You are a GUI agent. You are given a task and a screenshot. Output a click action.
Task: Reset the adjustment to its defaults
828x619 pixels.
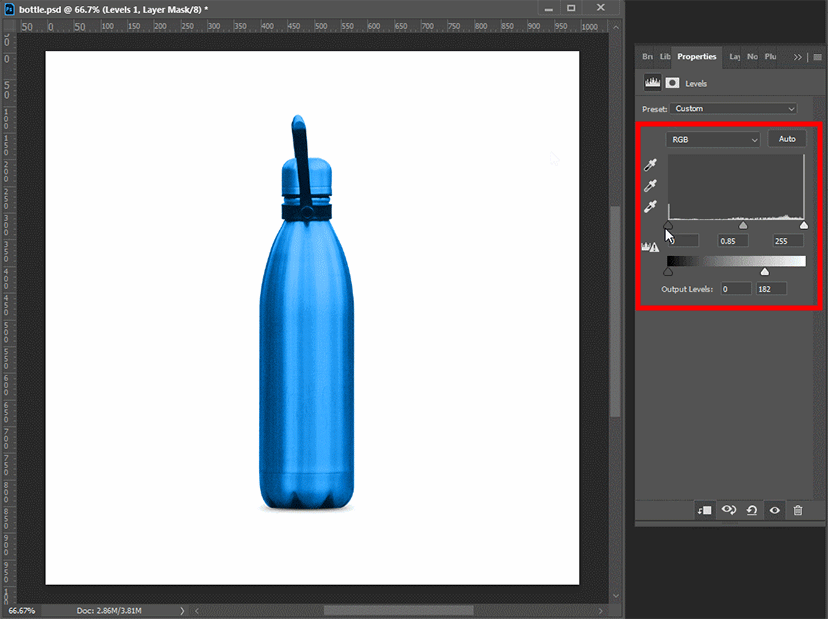tap(752, 510)
